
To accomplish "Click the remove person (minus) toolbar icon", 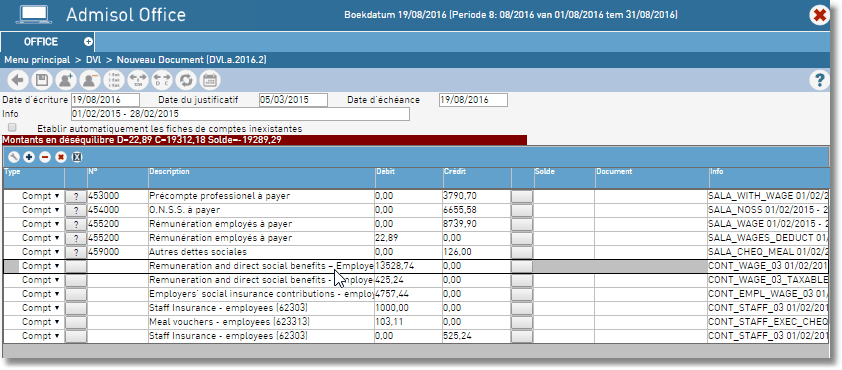I will click(90, 81).
